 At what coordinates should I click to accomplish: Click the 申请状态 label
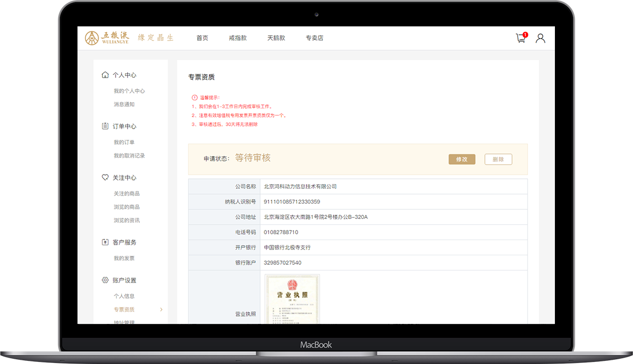(x=217, y=159)
